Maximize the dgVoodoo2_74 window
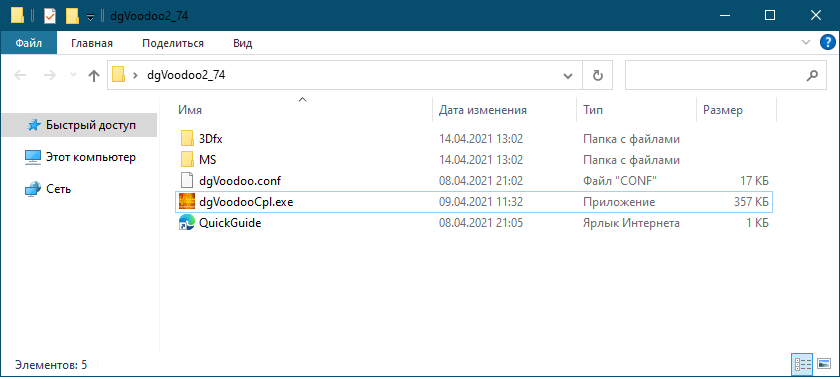The image size is (840, 377). point(770,16)
